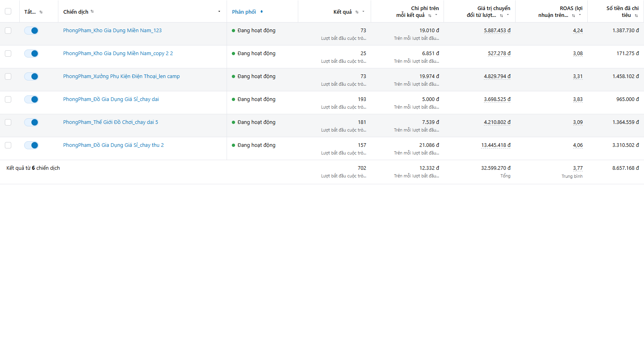
Task: Click the 13.445.418 đ conversion value
Action: click(x=496, y=145)
